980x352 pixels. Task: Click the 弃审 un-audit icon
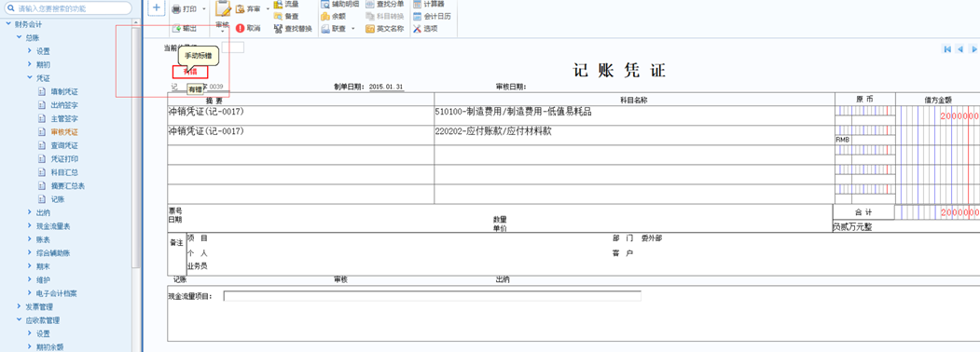pyautogui.click(x=241, y=9)
